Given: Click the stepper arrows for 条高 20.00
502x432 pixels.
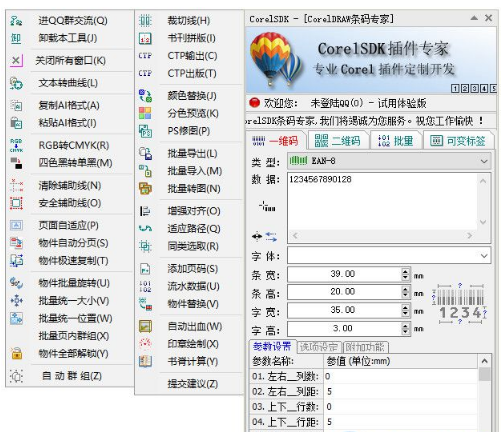Looking at the screenshot, I should pyautogui.click(x=405, y=292).
